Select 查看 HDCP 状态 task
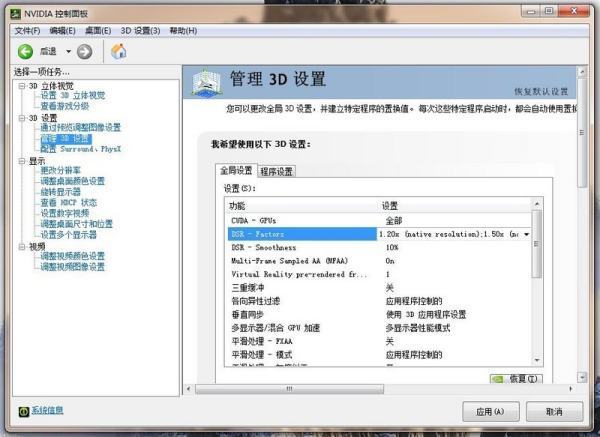The width and height of the screenshot is (600, 437). coord(68,202)
